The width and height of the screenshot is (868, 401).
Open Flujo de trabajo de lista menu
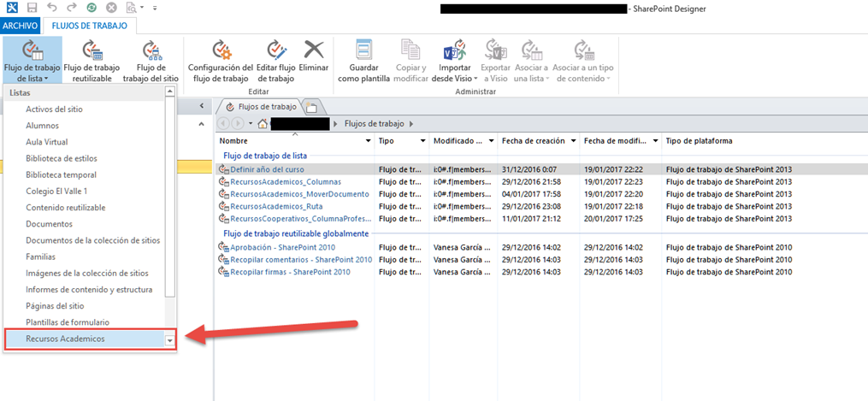[32, 61]
